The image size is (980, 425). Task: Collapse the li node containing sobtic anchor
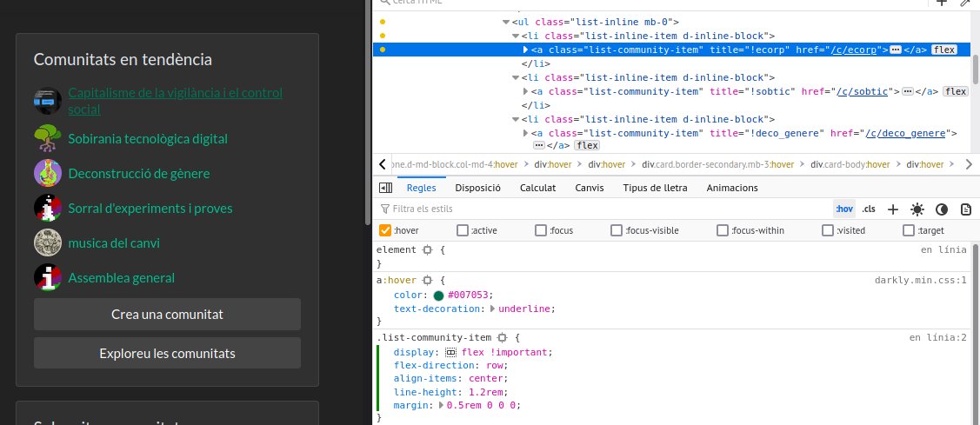coord(516,78)
